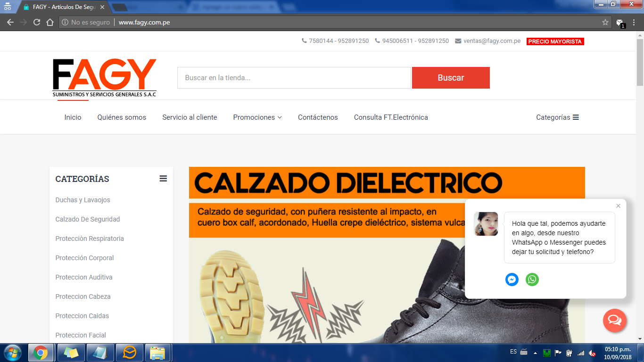Click the browser home icon
The image size is (644, 362).
(50, 22)
